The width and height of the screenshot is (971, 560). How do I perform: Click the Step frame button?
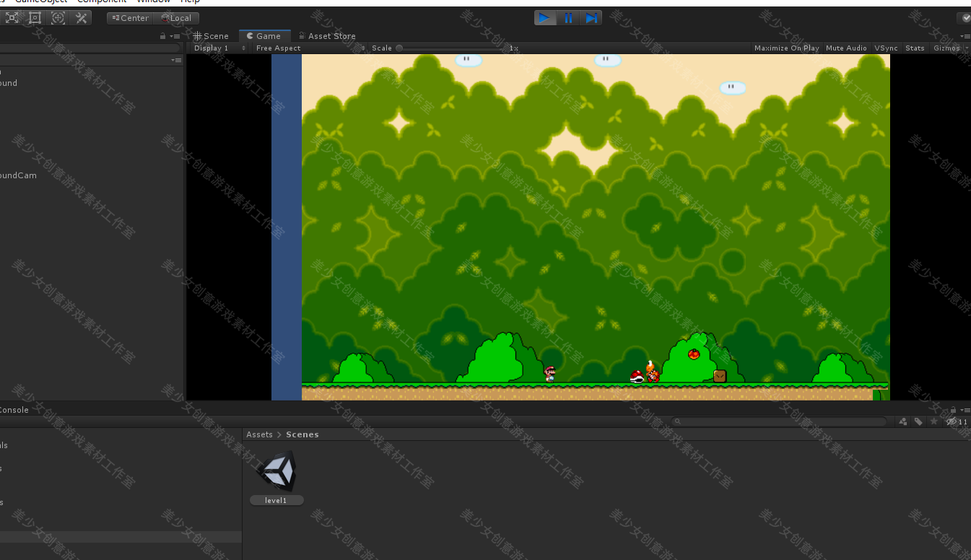click(x=591, y=17)
